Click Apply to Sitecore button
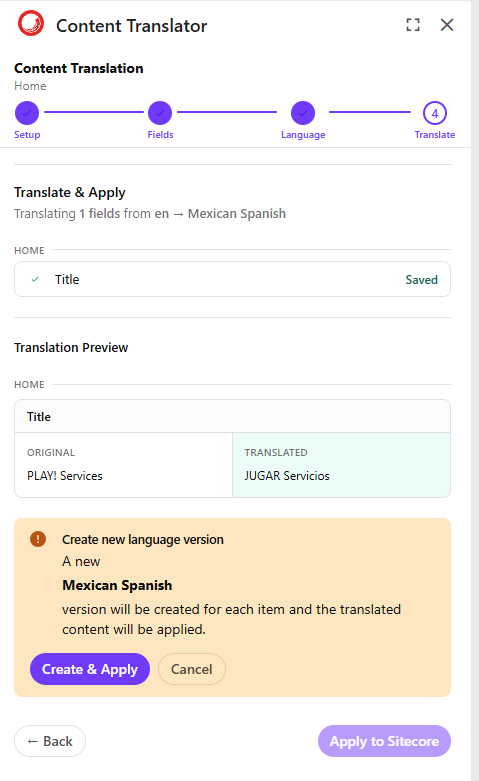 384,741
